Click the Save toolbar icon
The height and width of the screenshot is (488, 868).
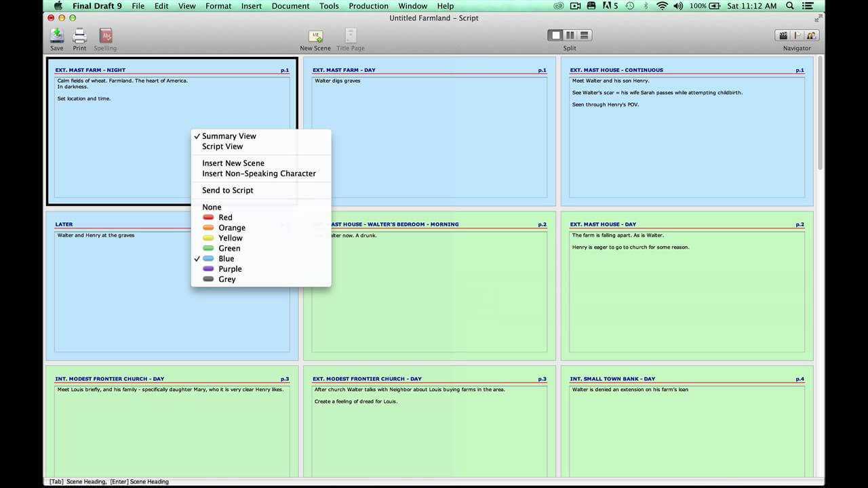coord(57,35)
